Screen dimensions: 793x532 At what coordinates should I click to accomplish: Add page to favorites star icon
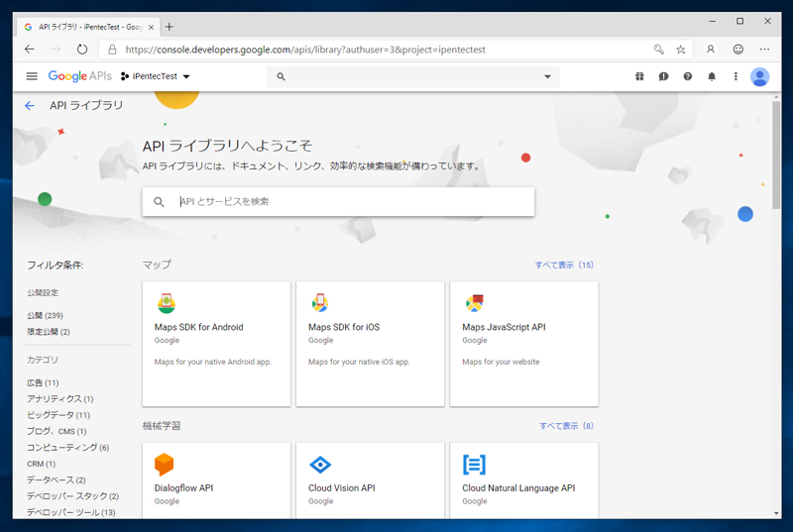[681, 49]
